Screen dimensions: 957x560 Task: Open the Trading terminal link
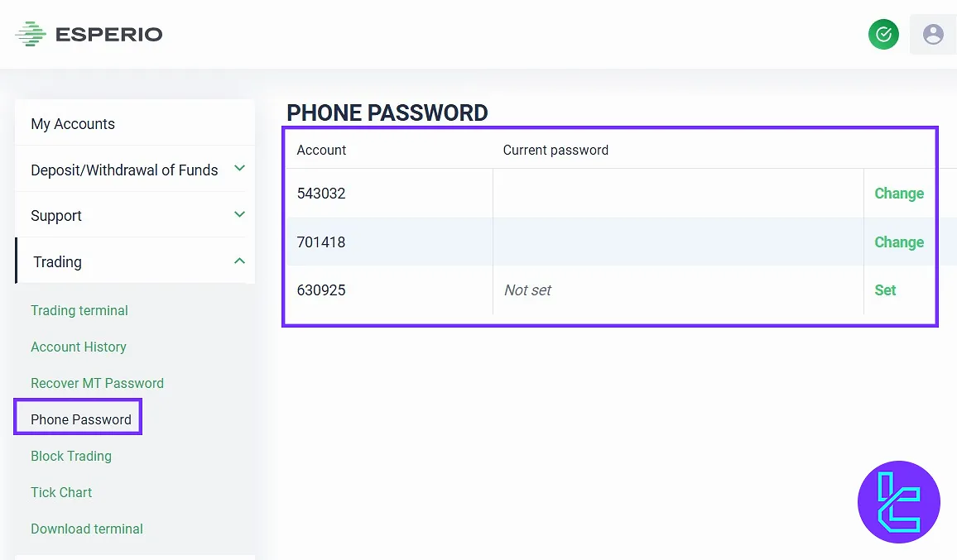point(79,311)
